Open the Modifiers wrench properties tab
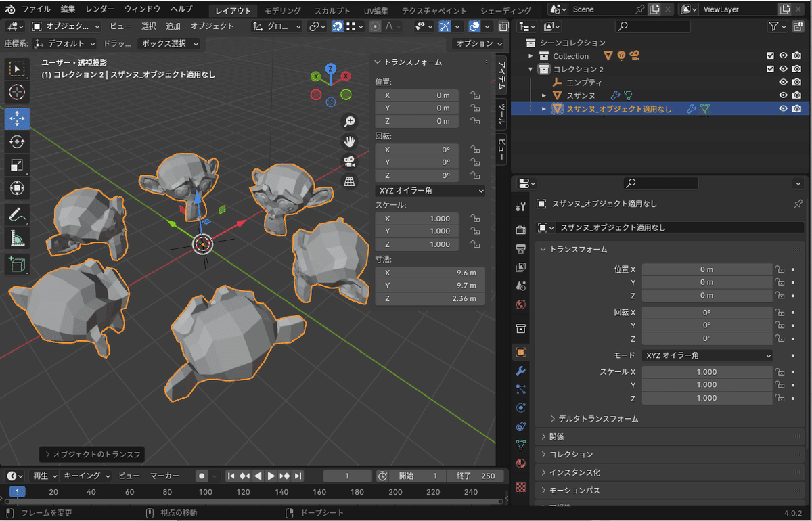 click(x=520, y=371)
